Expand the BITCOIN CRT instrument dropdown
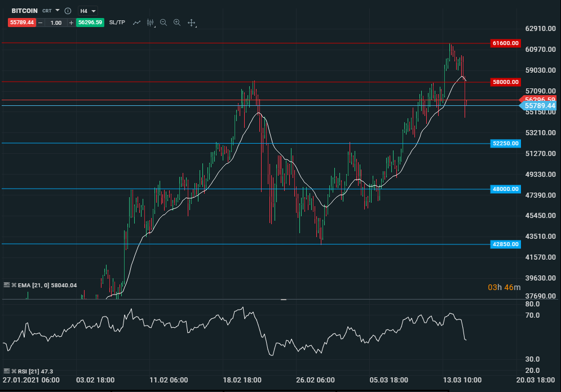This screenshot has height=392, width=561. point(58,10)
